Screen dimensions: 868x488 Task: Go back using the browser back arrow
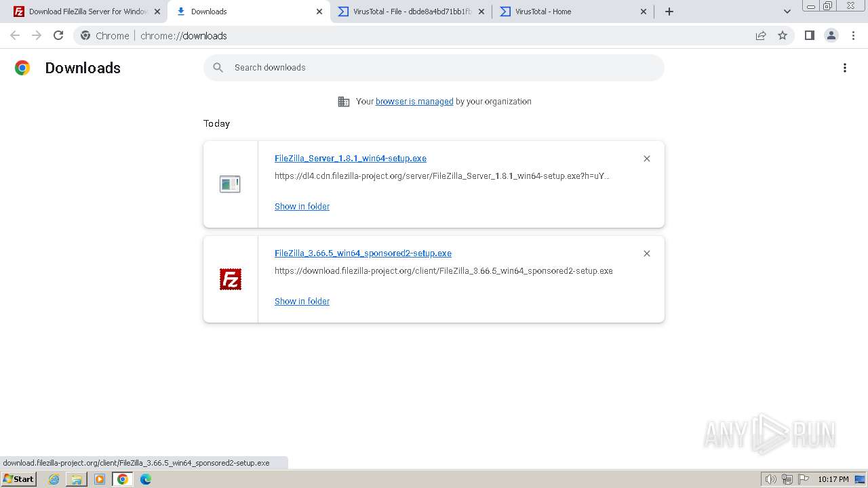click(15, 35)
